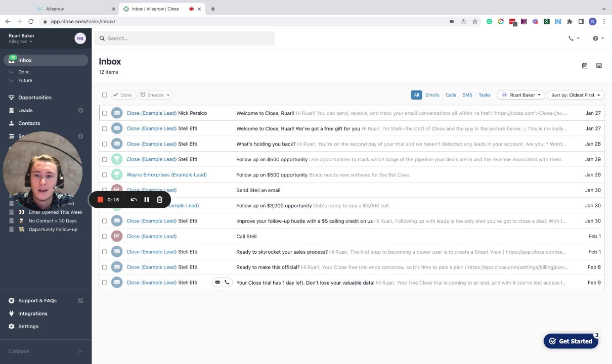Click the Done button

123,95
